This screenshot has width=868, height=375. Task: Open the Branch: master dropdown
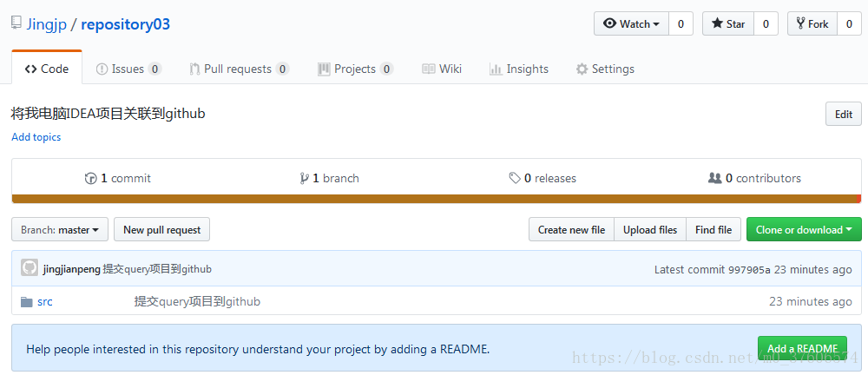60,229
